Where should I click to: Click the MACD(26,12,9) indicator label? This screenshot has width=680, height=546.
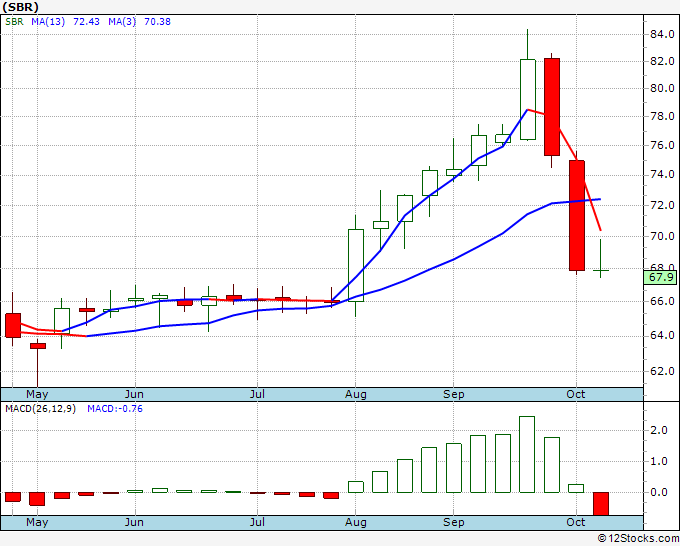click(x=40, y=409)
